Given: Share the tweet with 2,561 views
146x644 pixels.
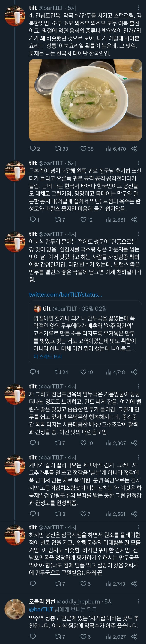Looking at the screenshot, I should [x=134, y=514].
